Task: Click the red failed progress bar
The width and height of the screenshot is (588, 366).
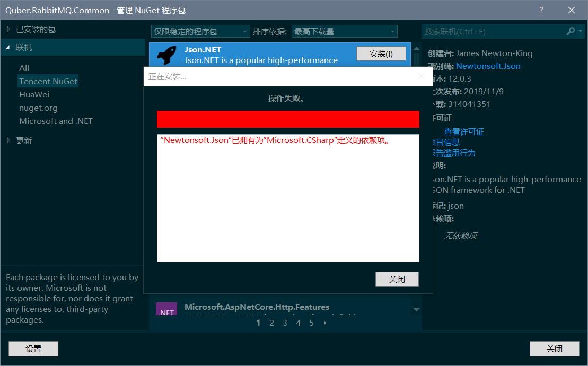Action: [288, 119]
